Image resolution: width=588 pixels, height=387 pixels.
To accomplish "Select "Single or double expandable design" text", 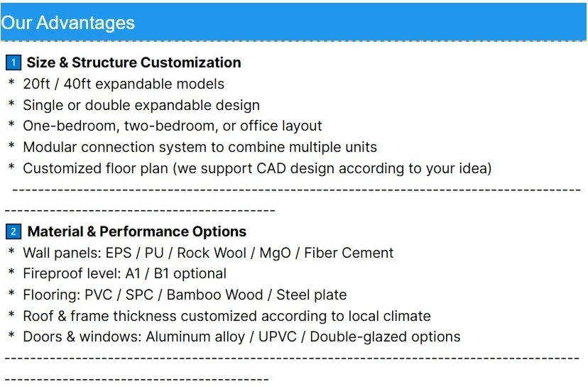I will tap(141, 105).
